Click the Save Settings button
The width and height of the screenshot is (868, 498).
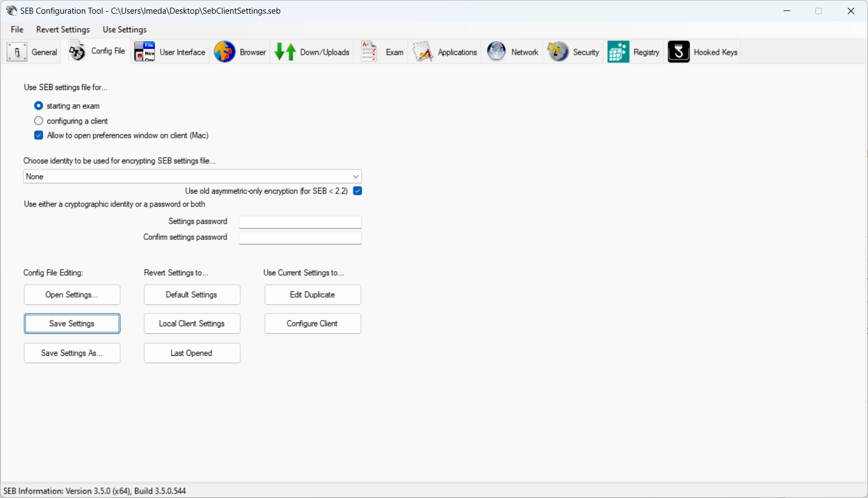point(72,323)
